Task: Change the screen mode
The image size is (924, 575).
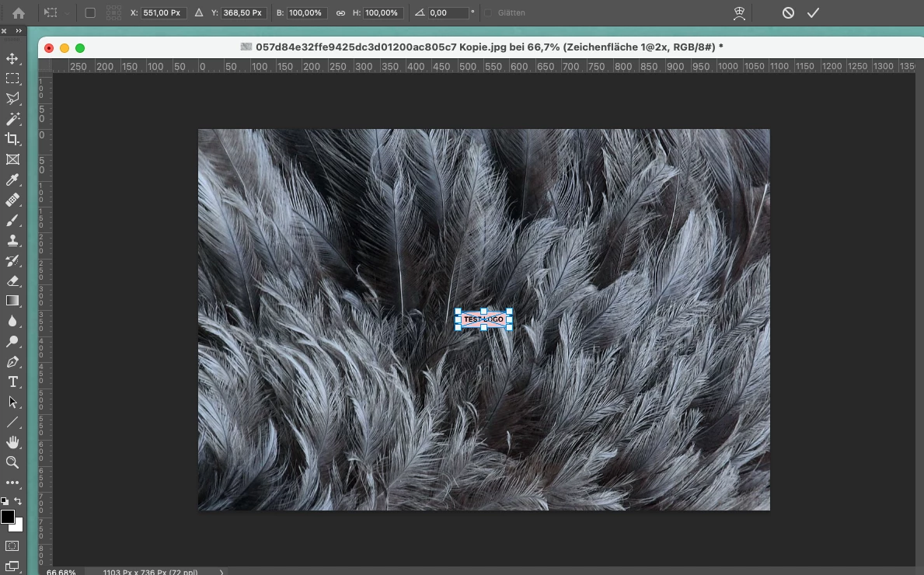Action: (12, 566)
